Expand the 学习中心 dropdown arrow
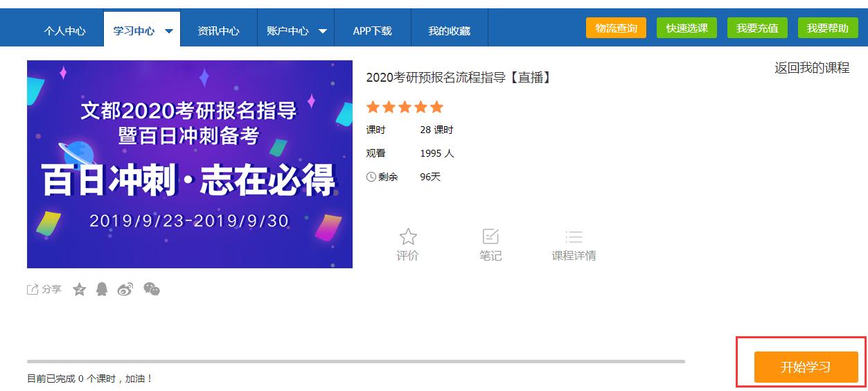868x391 pixels. pos(169,31)
